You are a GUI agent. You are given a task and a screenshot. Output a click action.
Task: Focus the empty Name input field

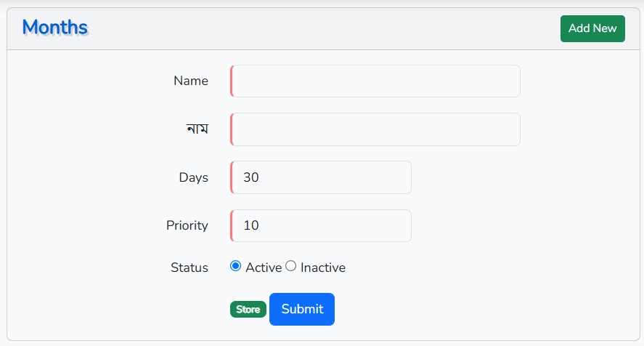(x=375, y=81)
